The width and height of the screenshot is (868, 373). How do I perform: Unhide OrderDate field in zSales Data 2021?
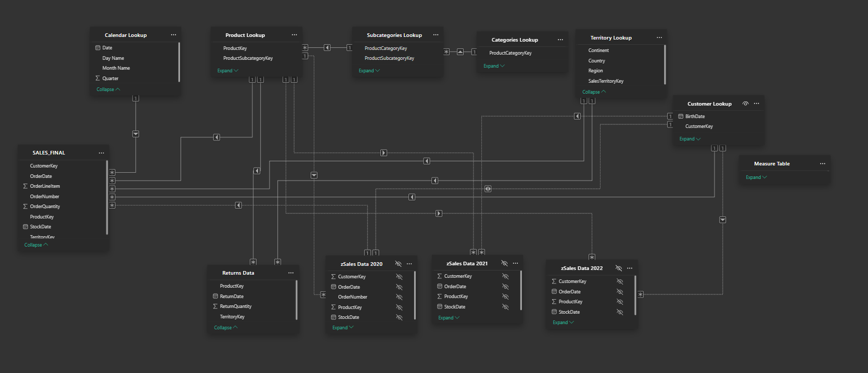pos(505,287)
